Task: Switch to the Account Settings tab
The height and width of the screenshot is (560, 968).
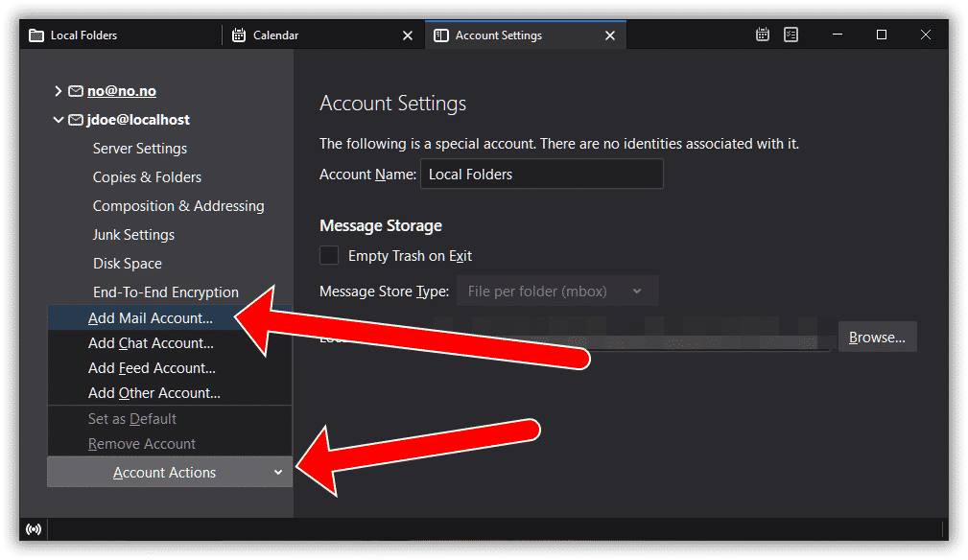Action: tap(526, 35)
